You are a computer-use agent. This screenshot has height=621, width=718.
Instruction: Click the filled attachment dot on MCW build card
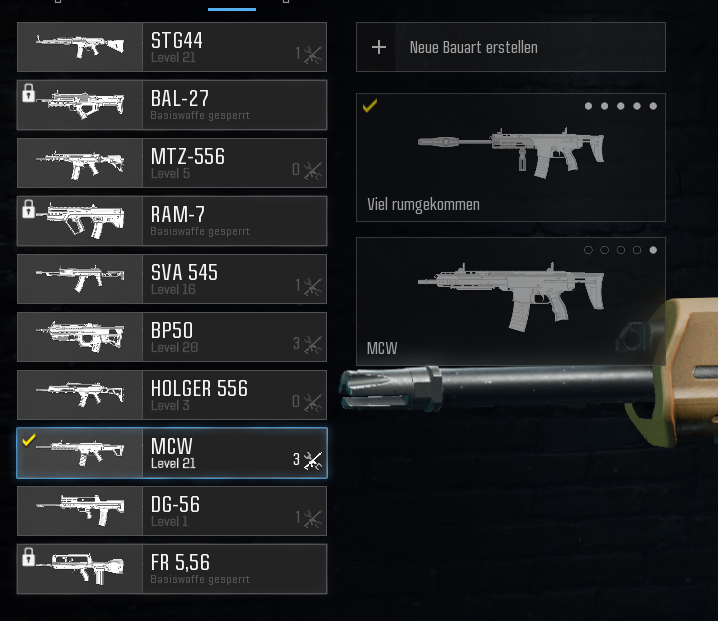[653, 250]
